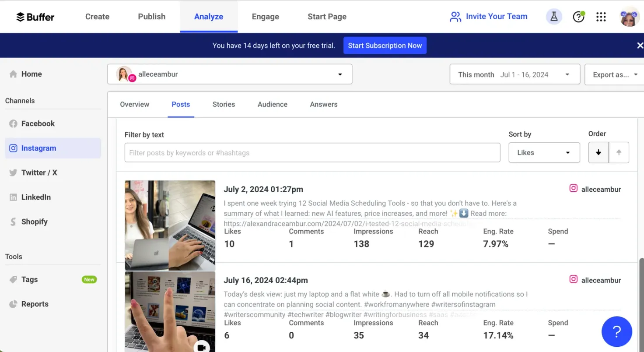Screen dimensions: 644x352
Task: Click the 138 impressions value
Action: click(x=361, y=244)
